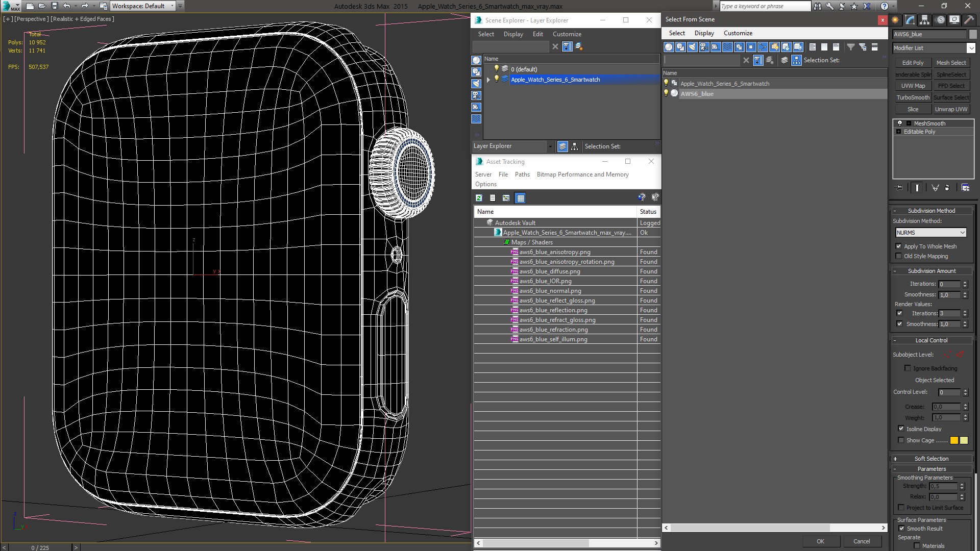980x551 pixels.
Task: Toggle Apply To Whole Mesh checkbox
Action: [899, 246]
